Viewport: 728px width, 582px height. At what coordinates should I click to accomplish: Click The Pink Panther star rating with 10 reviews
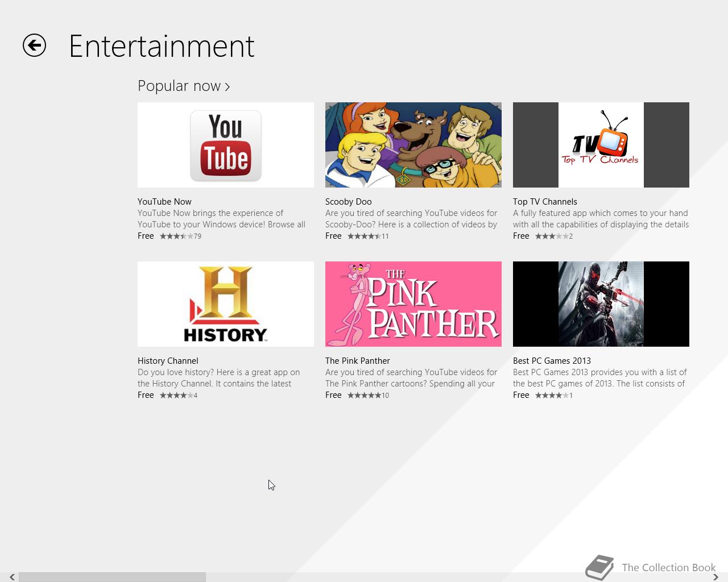[x=368, y=395]
